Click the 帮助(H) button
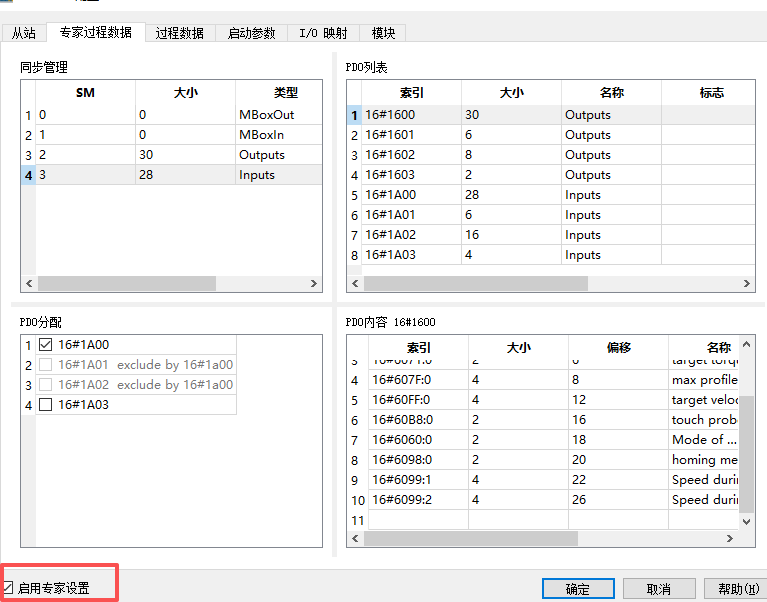The width and height of the screenshot is (767, 602). pos(738,589)
